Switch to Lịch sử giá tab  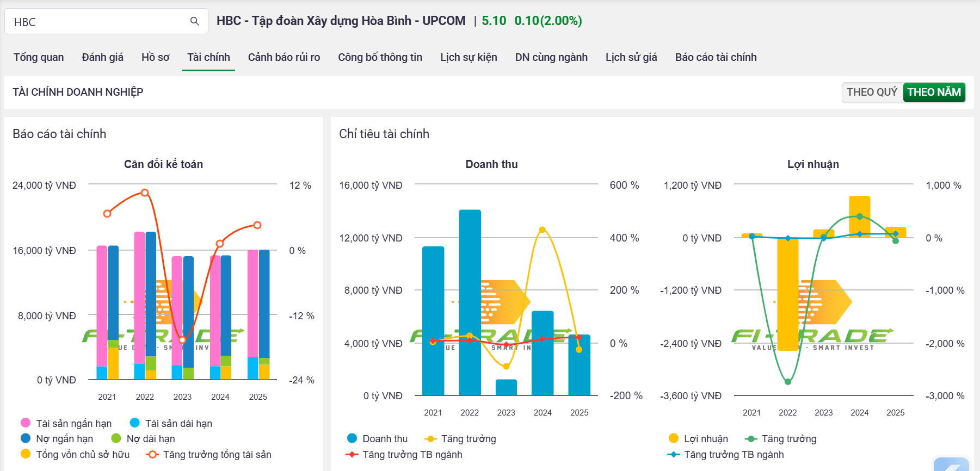(x=631, y=57)
